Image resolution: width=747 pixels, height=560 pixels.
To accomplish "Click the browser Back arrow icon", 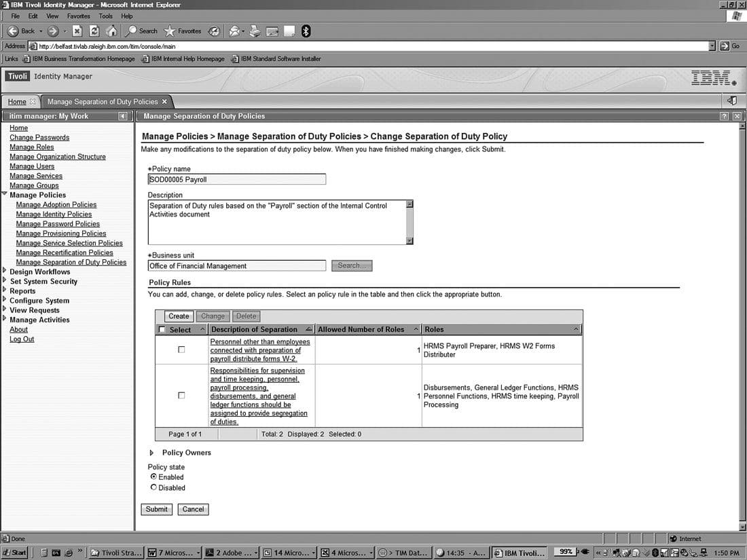I will [13, 31].
